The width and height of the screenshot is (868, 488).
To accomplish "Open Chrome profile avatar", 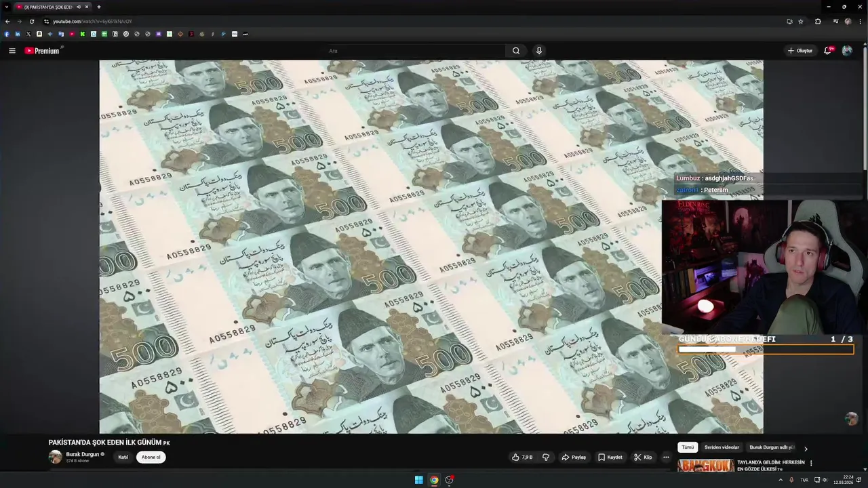I will [x=848, y=22].
